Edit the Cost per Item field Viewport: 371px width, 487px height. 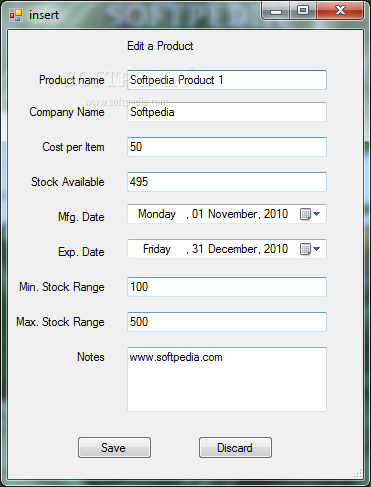[227, 147]
